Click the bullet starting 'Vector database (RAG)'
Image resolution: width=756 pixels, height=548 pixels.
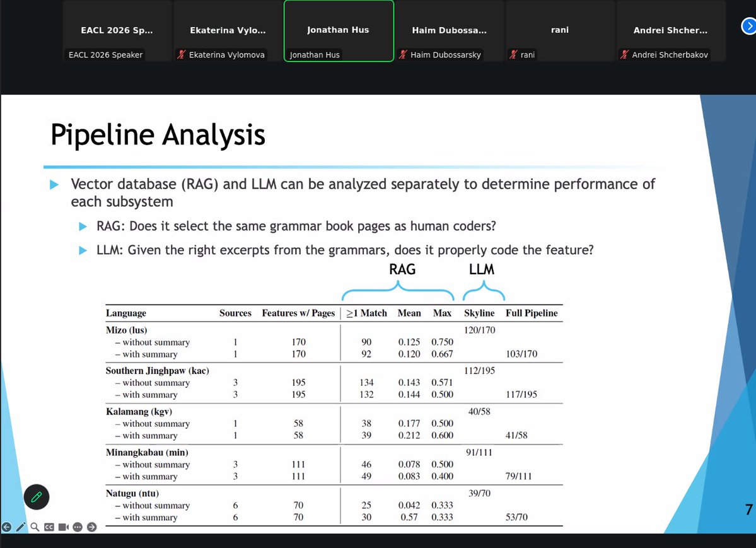[x=363, y=192]
